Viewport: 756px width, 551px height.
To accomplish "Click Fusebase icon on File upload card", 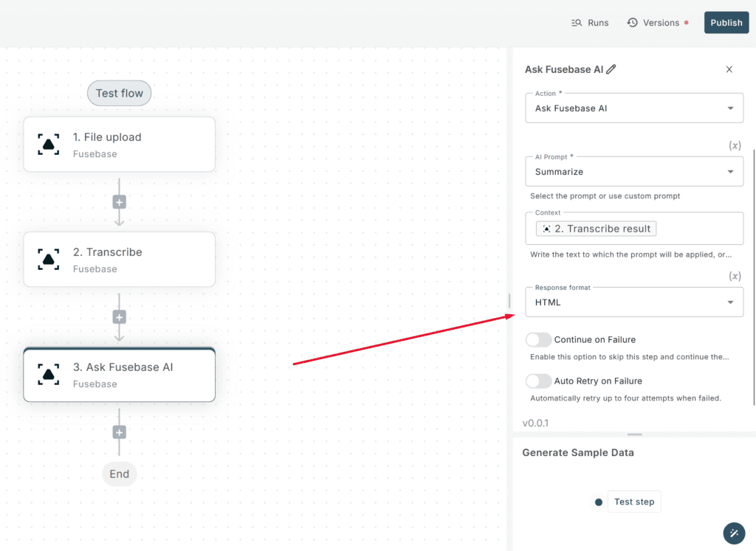I will [49, 145].
